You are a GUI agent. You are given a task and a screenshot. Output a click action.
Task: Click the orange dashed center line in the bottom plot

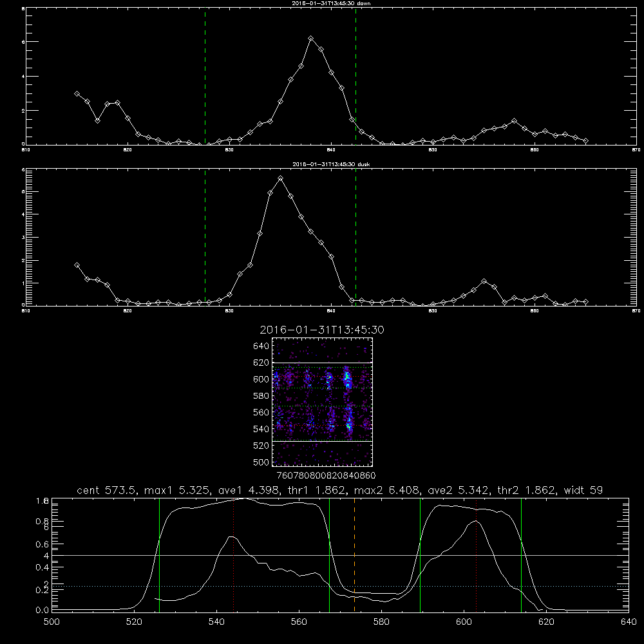click(x=354, y=554)
